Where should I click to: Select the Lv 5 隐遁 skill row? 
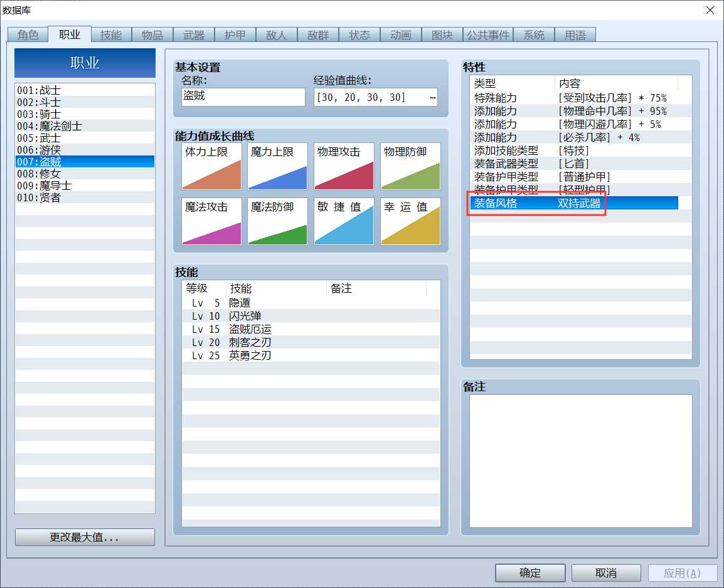click(311, 303)
